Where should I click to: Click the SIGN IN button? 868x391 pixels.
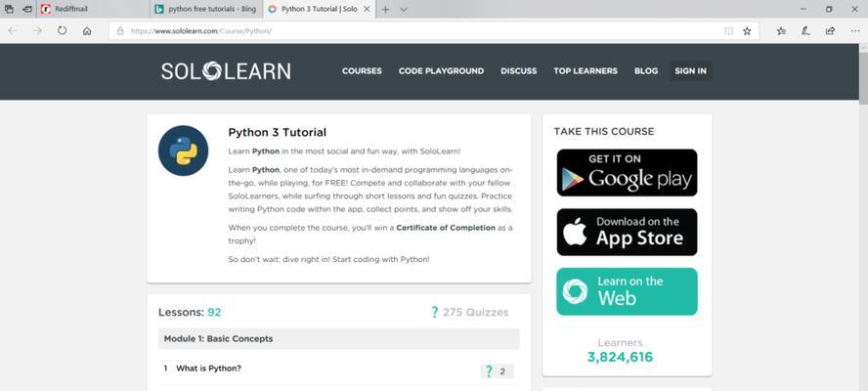click(x=690, y=71)
